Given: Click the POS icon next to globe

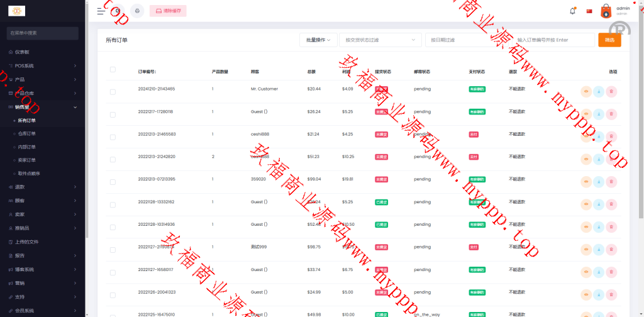Looking at the screenshot, I should (x=137, y=11).
